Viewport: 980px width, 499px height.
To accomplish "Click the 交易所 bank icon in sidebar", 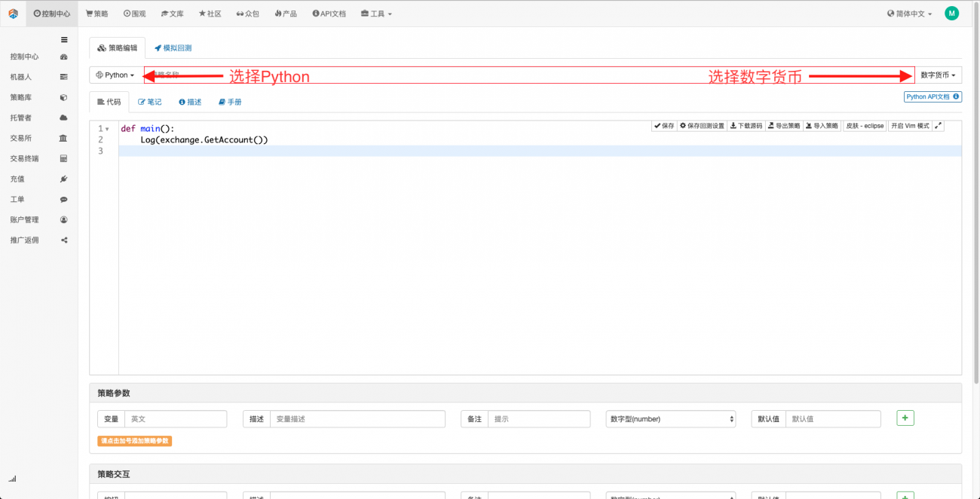I will click(64, 138).
